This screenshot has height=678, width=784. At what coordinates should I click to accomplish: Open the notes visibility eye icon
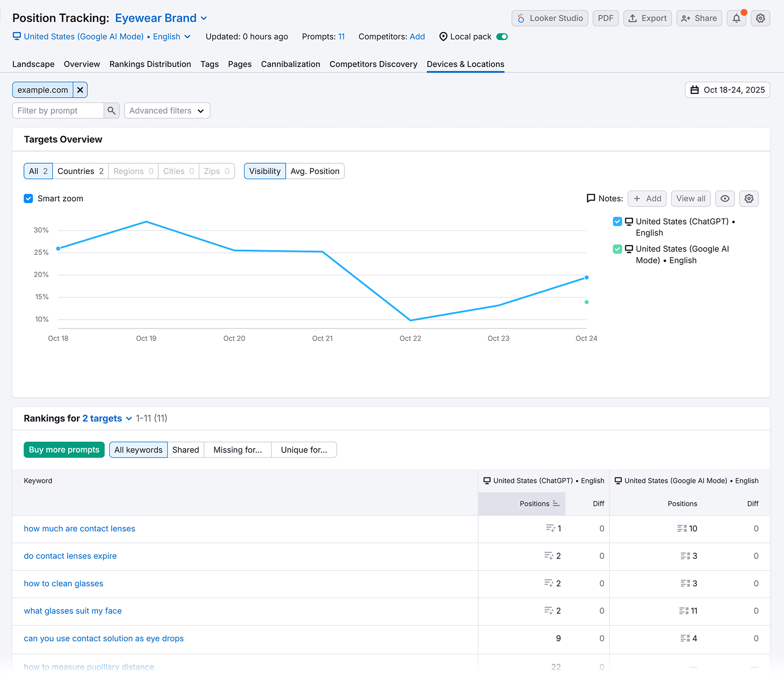pos(725,199)
